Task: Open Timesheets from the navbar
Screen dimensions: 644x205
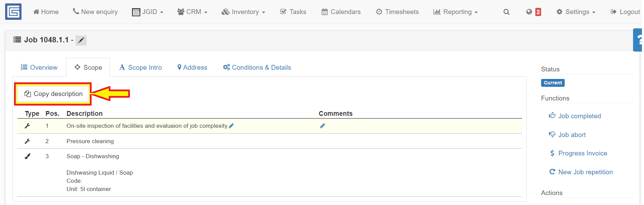Action: pyautogui.click(x=397, y=12)
